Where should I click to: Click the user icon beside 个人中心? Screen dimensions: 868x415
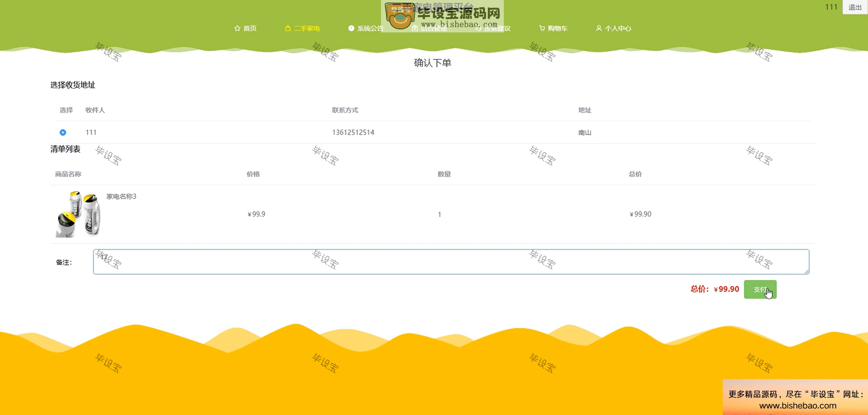coord(599,28)
